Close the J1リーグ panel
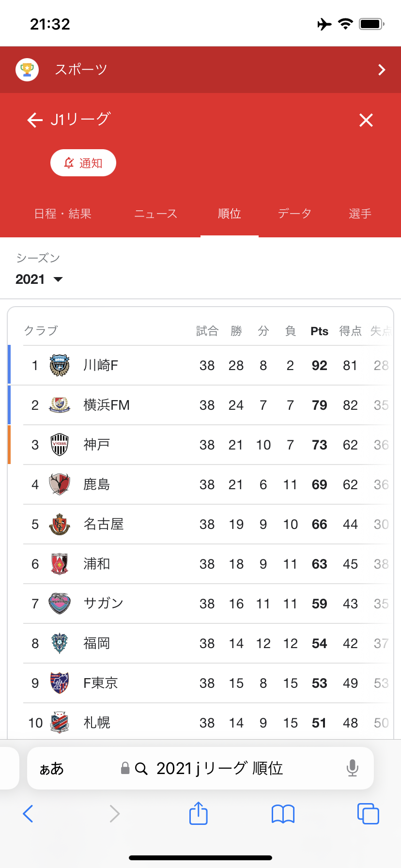 (x=366, y=120)
